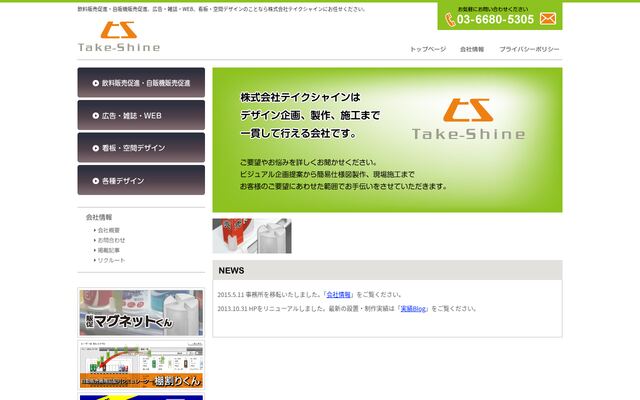Click the partially visible blue banner at the bottom of the sidebar
640x400 pixels.
(x=141, y=397)
